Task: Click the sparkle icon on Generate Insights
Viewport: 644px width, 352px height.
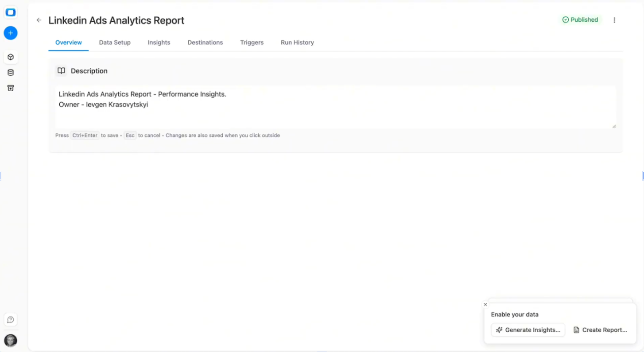Action: coord(500,329)
